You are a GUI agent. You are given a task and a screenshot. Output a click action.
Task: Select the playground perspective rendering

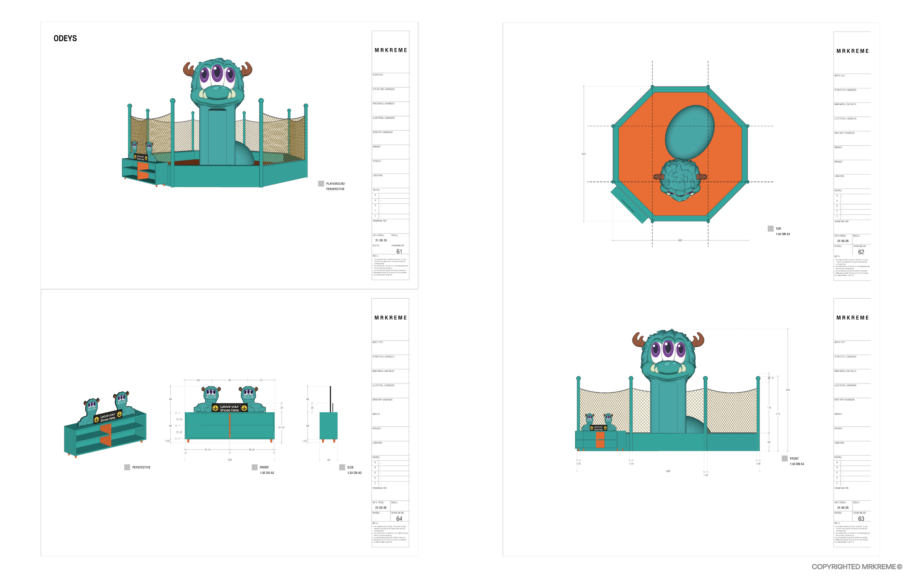[215, 123]
